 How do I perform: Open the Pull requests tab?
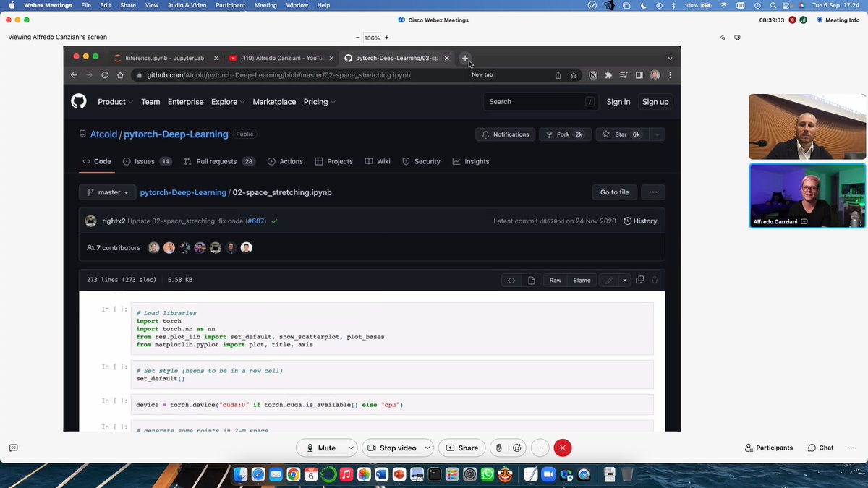coord(220,161)
